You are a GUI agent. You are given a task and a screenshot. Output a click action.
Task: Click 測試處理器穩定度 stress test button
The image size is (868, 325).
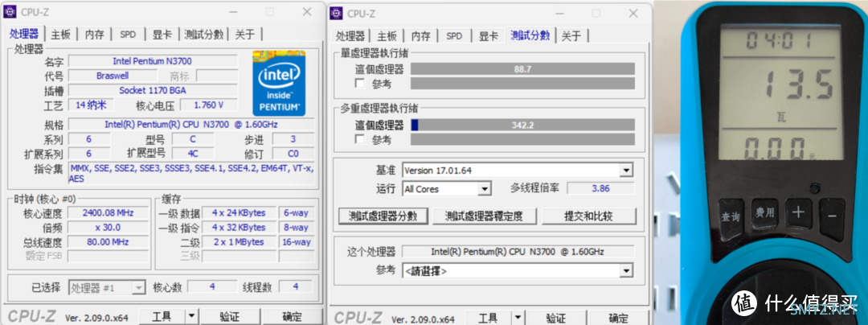pyautogui.click(x=485, y=216)
